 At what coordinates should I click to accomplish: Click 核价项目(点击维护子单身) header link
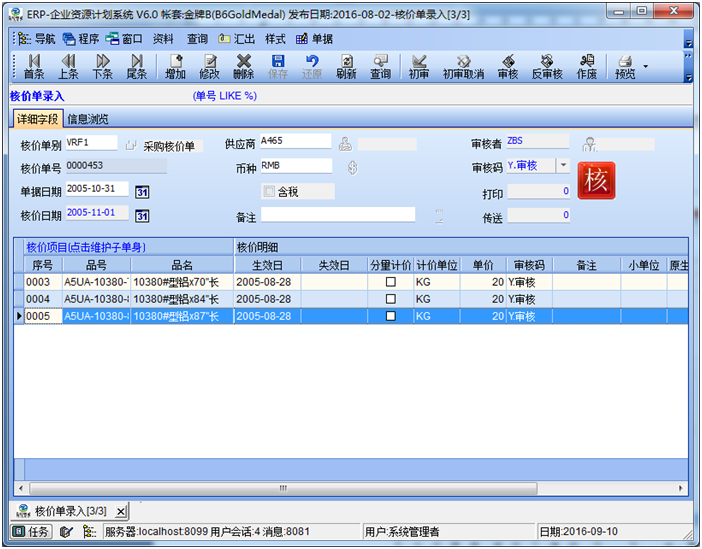coord(86,247)
